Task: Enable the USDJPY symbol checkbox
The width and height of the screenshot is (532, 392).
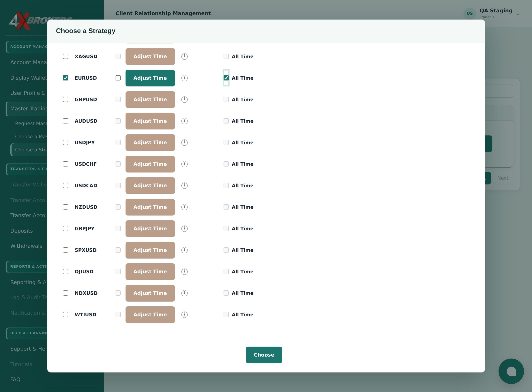Action: coord(66,143)
